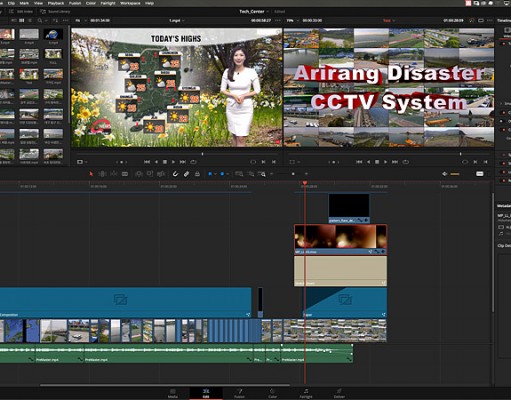The height and width of the screenshot is (400, 511).
Task: Open the Fairlight menu
Action: point(108,3)
